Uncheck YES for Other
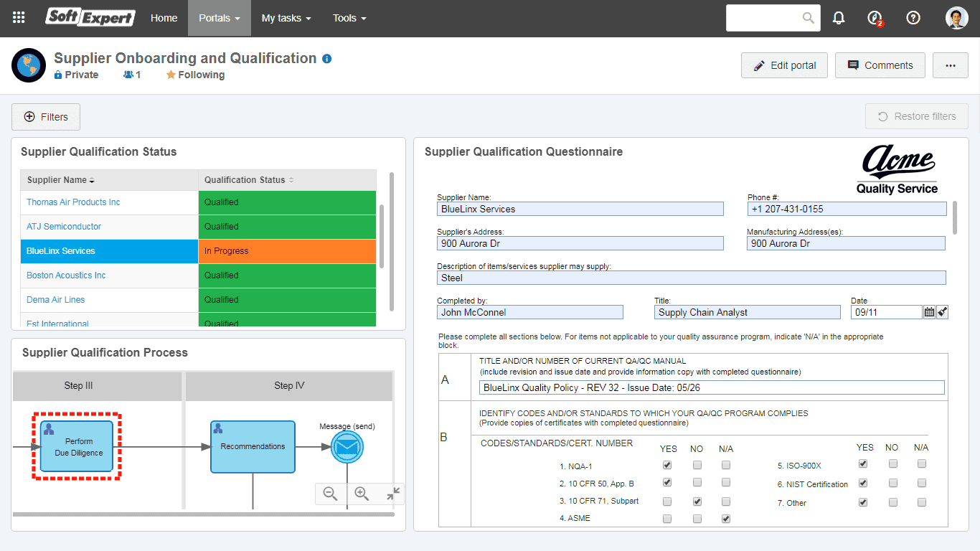Viewport: 980px width, 551px height. (864, 502)
